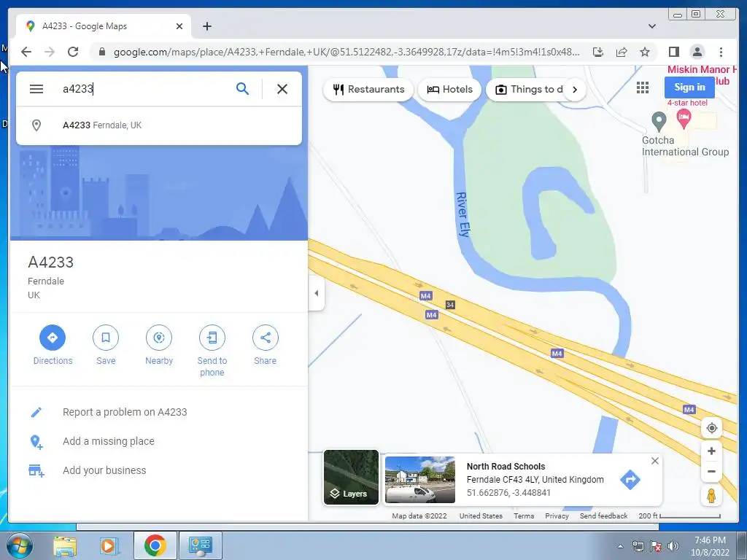747x560 pixels.
Task: Bookmark this page with the star
Action: pos(645,52)
